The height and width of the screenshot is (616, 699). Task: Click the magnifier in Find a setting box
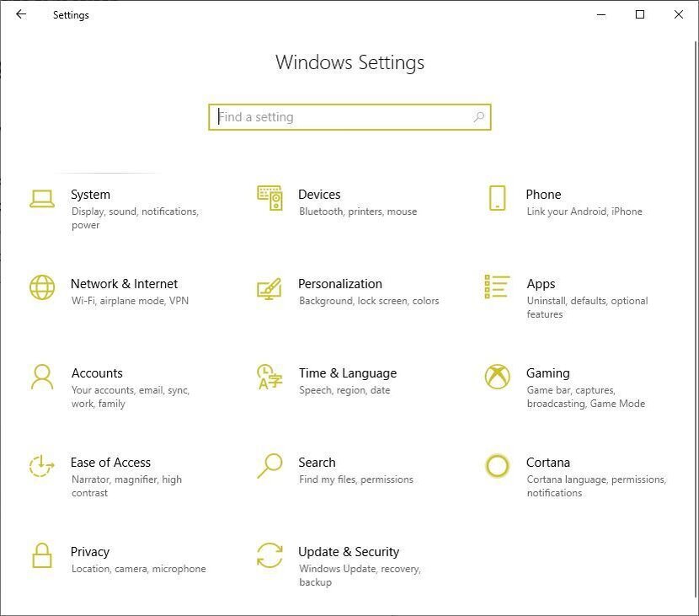479,117
